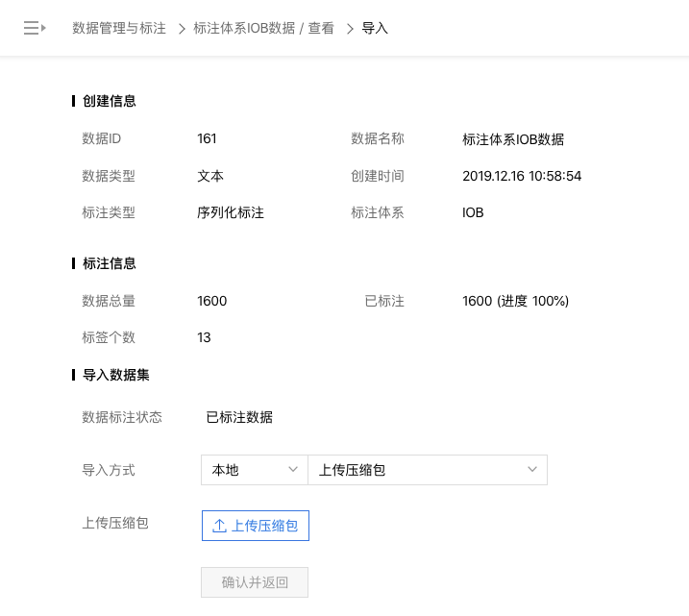Select the current 导入 breadcrumb item
This screenshot has height=616, width=689.
[375, 28]
